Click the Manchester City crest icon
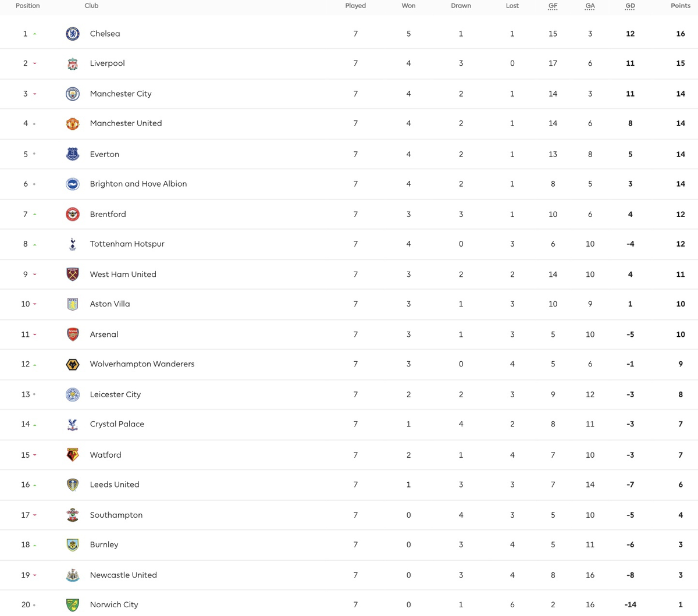This screenshot has width=698, height=616. pyautogui.click(x=72, y=94)
